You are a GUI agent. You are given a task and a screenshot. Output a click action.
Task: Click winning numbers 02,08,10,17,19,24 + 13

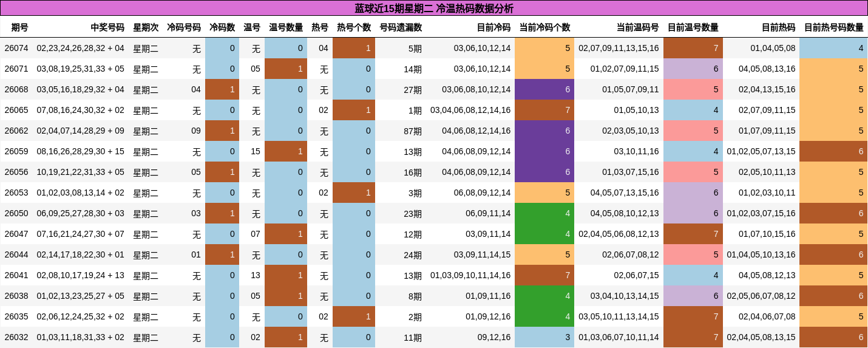(x=81, y=275)
